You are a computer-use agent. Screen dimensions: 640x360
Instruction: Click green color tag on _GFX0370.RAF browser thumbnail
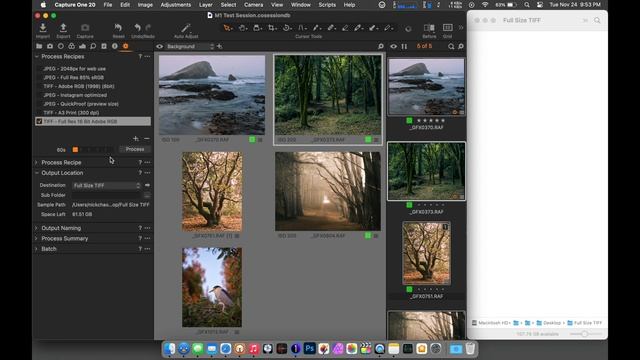click(409, 120)
